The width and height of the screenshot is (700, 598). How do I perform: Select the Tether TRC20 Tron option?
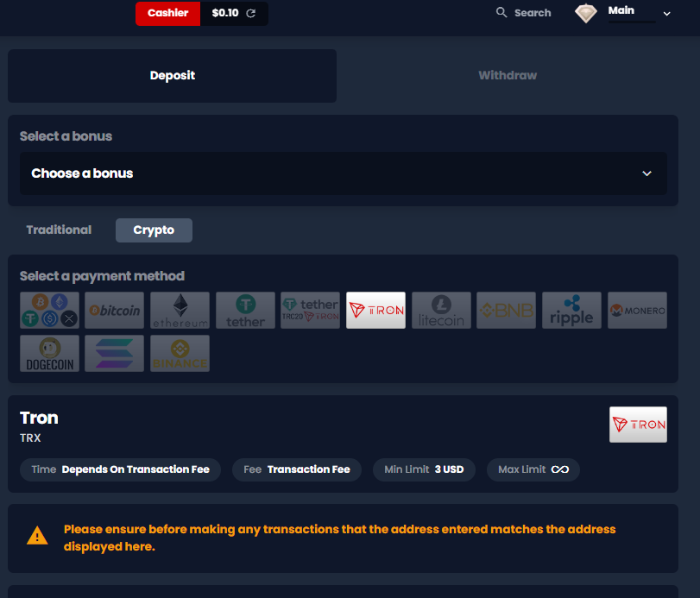(310, 310)
